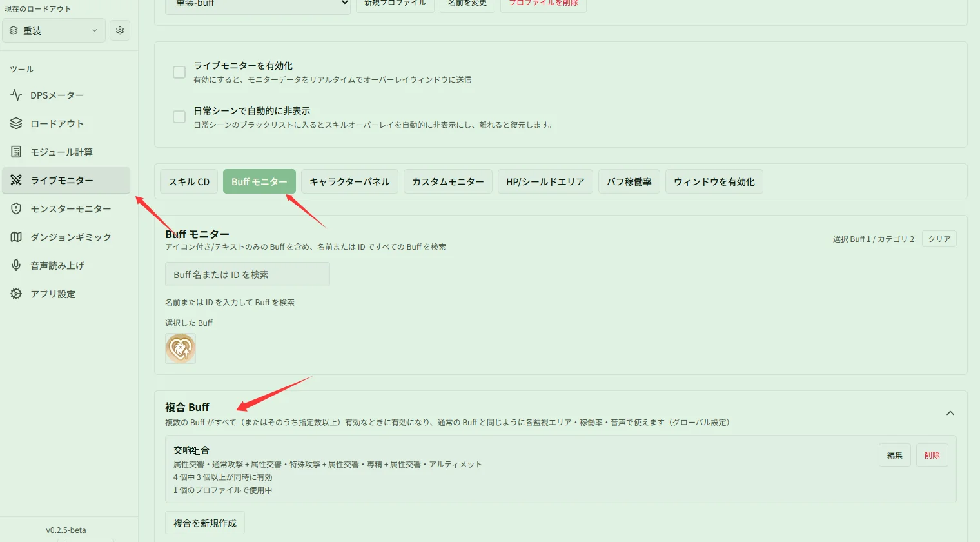
Task: Click the v0.2.5-beta version label
Action: (x=66, y=530)
